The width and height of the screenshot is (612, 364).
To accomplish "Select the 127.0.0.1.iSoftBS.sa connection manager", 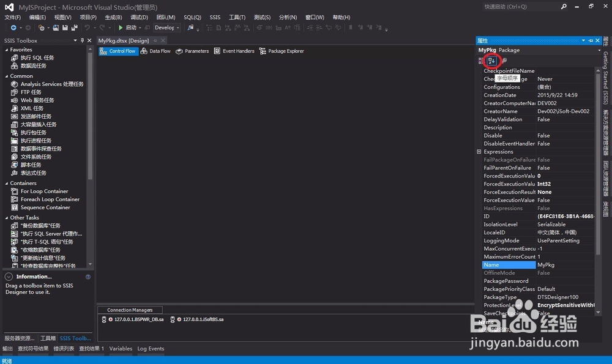I will click(198, 319).
